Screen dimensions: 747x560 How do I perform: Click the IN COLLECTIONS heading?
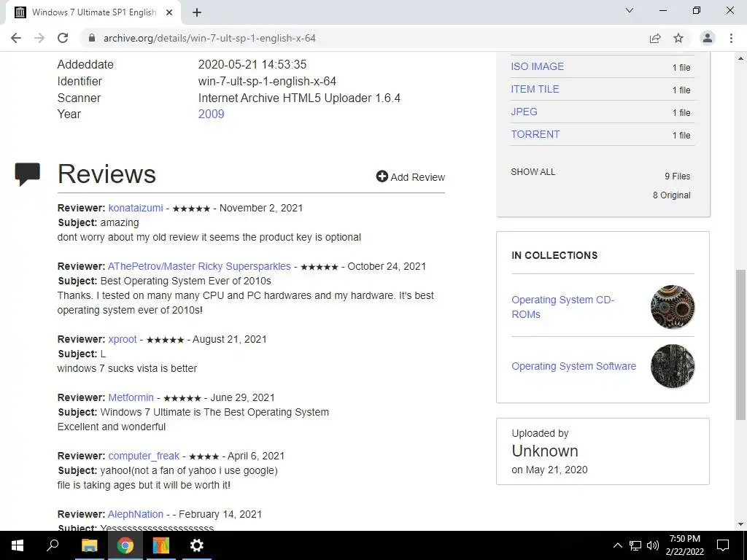click(x=554, y=255)
